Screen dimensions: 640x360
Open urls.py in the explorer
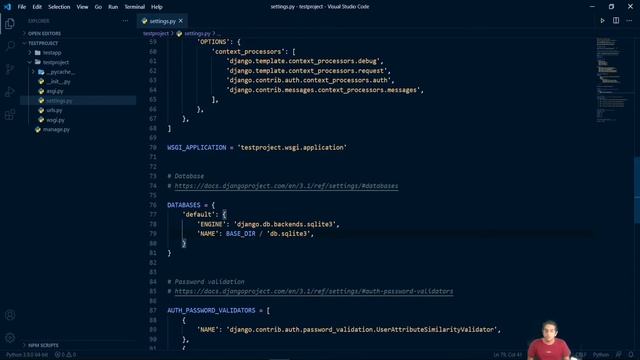(x=54, y=110)
